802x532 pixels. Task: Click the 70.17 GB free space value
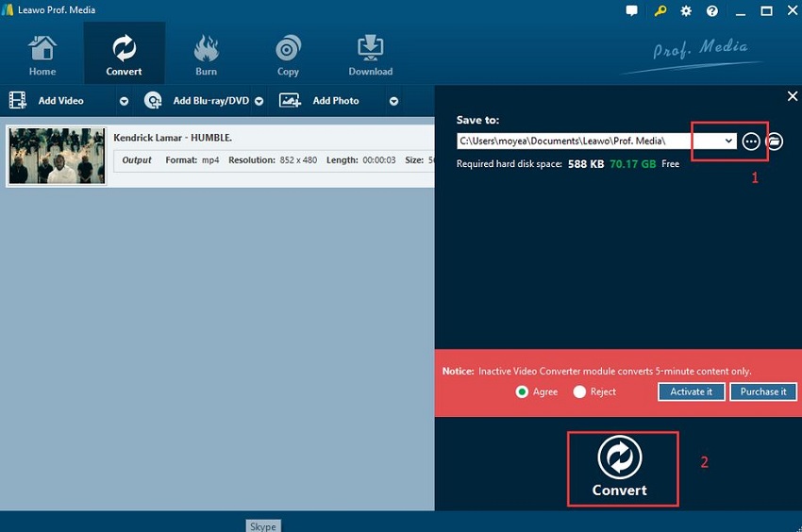pyautogui.click(x=633, y=164)
